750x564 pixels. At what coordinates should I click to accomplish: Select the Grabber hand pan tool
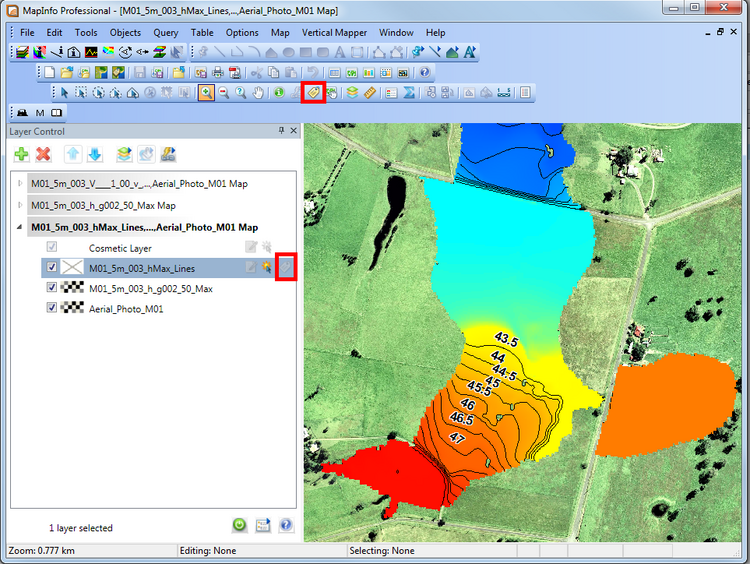click(258, 92)
